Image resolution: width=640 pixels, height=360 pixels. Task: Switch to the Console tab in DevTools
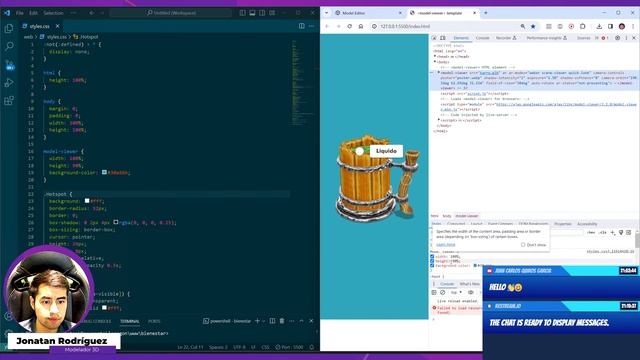pyautogui.click(x=482, y=38)
